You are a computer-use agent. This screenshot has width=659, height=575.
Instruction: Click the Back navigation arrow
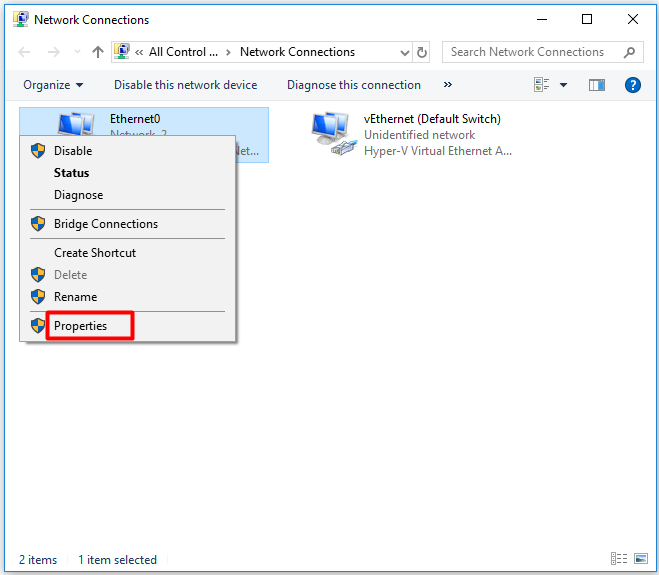tap(24, 52)
